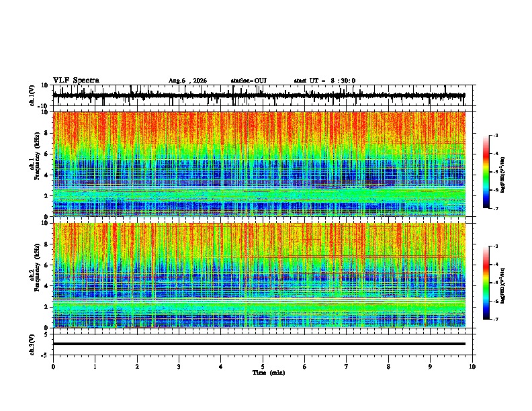Viewport: 532px width, 411px height.
Task: Click the "6" kHz tick on ch.1 frequency axis
Action: (46, 154)
